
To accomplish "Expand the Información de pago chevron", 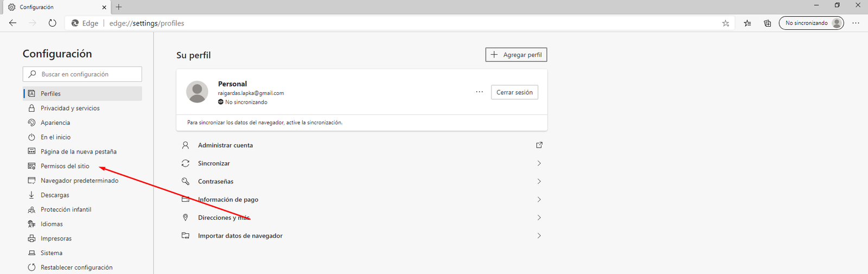I will (539, 200).
